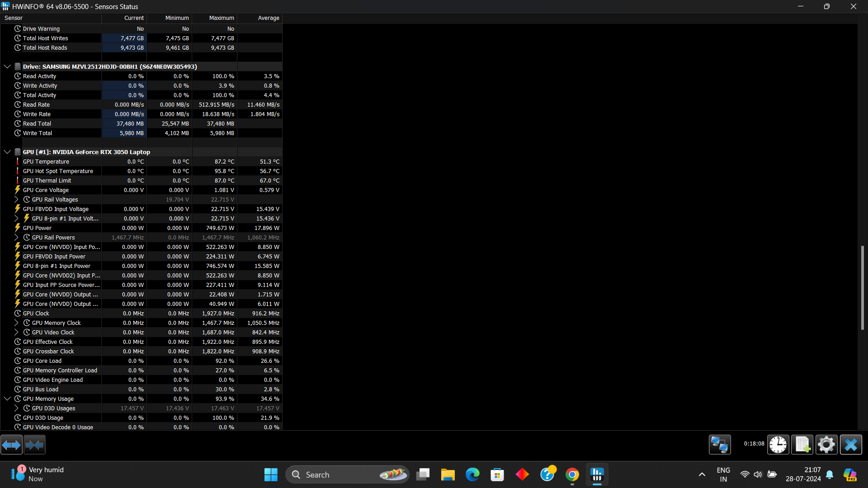Open Microsoft Store from taskbar
868x488 pixels.
coord(497,475)
